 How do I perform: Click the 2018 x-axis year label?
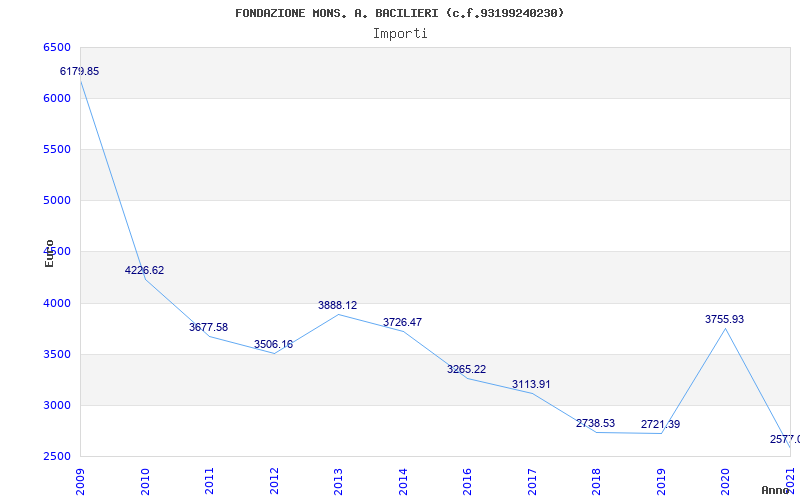(x=596, y=482)
